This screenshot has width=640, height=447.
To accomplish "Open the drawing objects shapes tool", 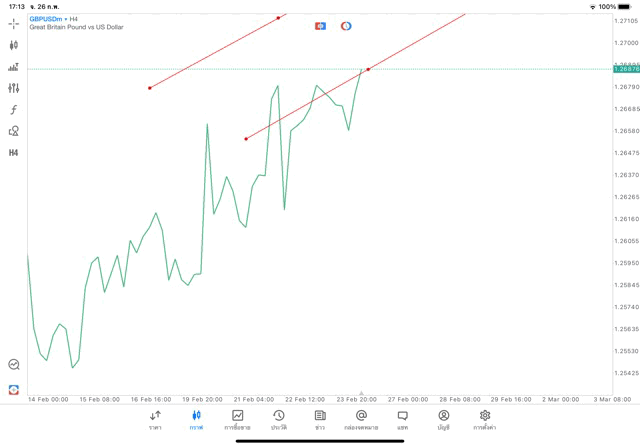I will pyautogui.click(x=14, y=131).
